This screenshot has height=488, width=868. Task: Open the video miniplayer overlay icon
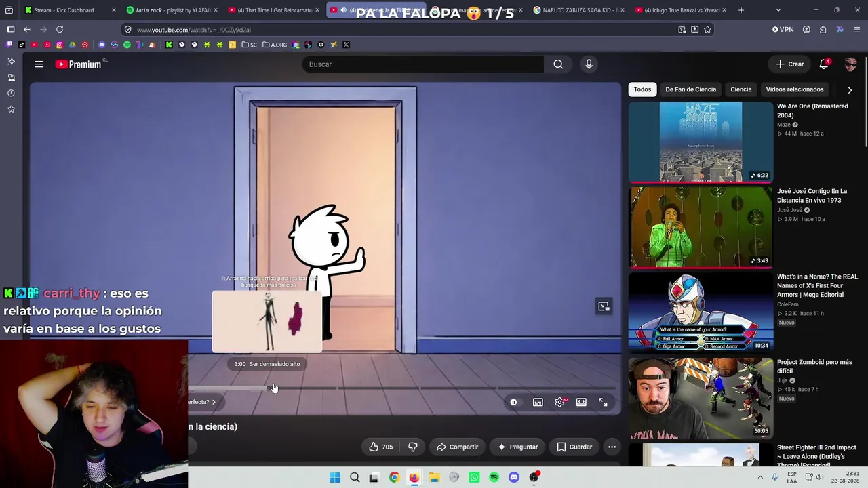(604, 306)
